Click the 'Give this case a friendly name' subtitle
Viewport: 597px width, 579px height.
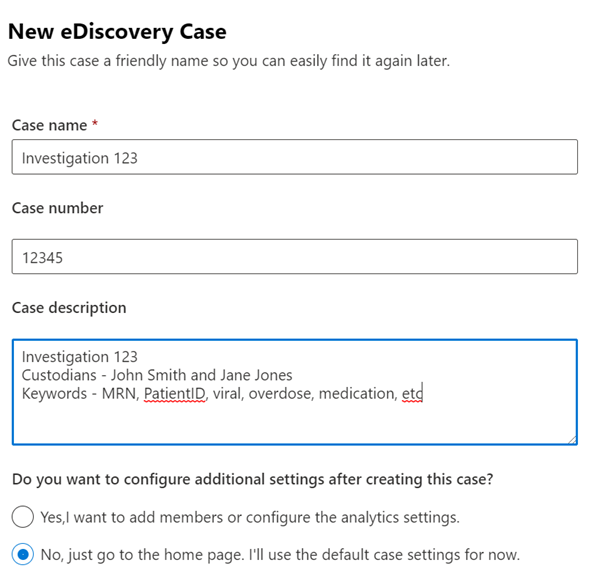pyautogui.click(x=228, y=61)
